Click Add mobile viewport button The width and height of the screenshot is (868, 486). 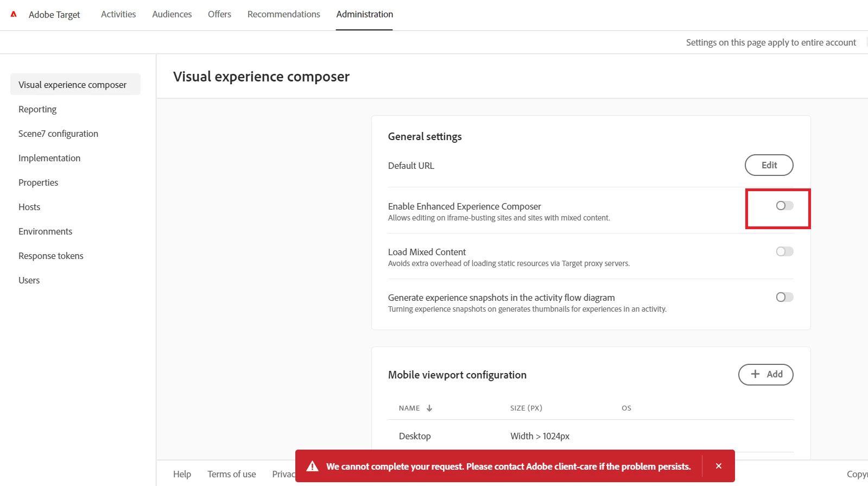point(765,374)
